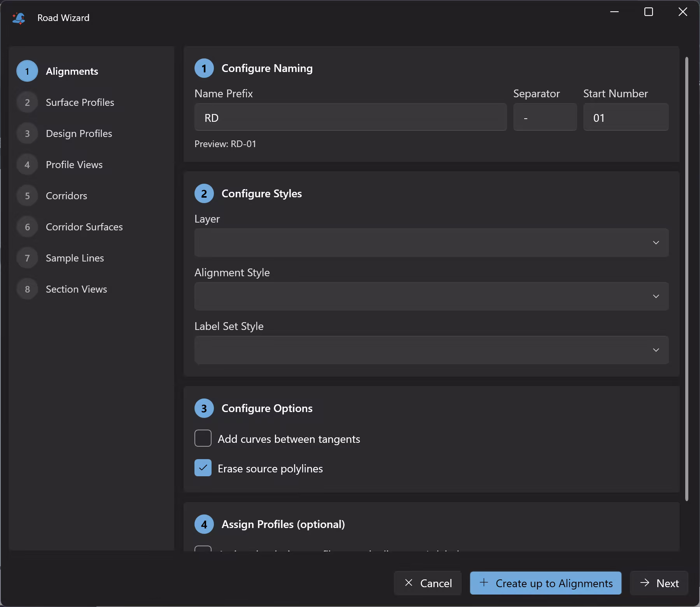This screenshot has width=700, height=607.
Task: Click step 5 circle icon for Corridors
Action: [x=27, y=196]
